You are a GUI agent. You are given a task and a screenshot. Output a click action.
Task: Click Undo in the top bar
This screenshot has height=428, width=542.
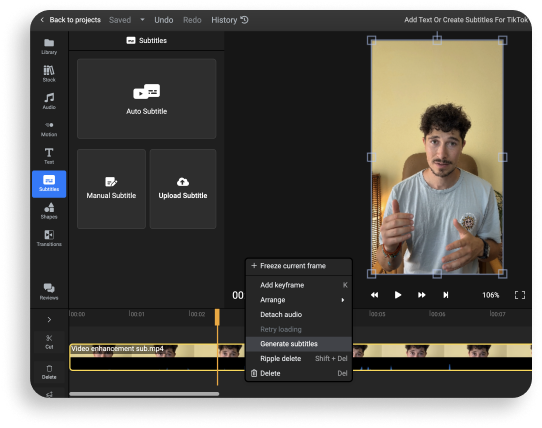click(164, 20)
